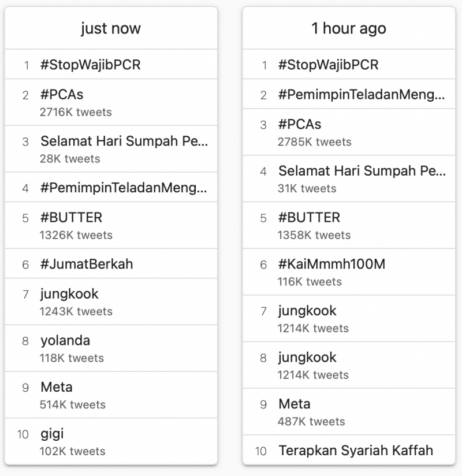Click the just now column header
The width and height of the screenshot is (462, 476).
click(111, 28)
